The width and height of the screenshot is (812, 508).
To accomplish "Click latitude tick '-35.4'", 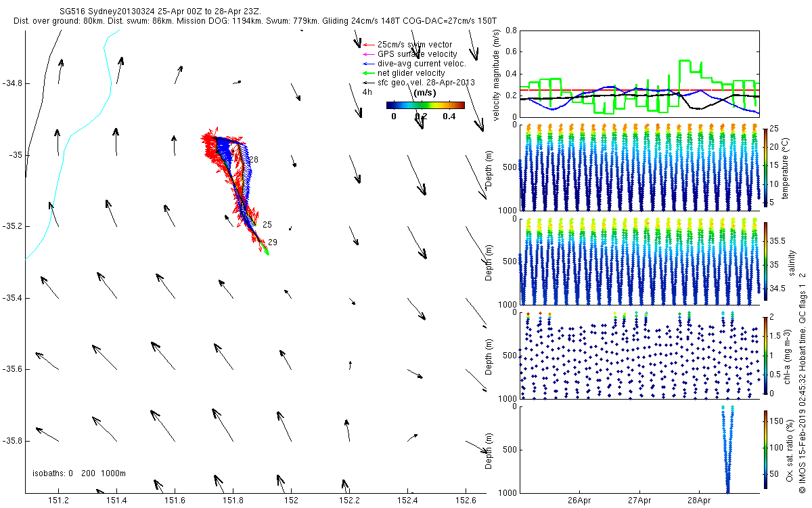I will pos(12,299).
